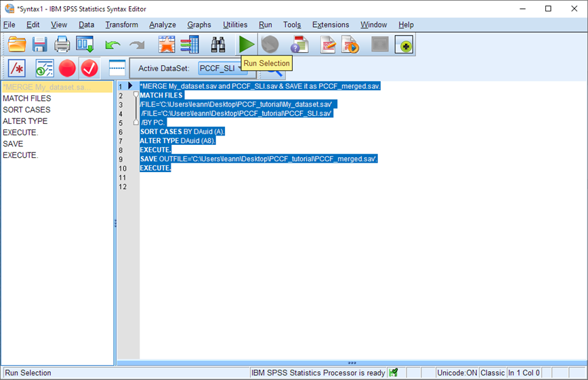Click the Designate Window document-pencil icon
Screen dimensions: 588x380
pyautogui.click(x=328, y=44)
